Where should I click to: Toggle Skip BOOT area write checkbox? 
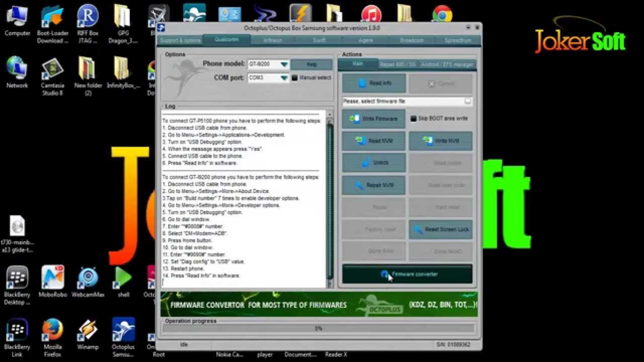tap(414, 119)
